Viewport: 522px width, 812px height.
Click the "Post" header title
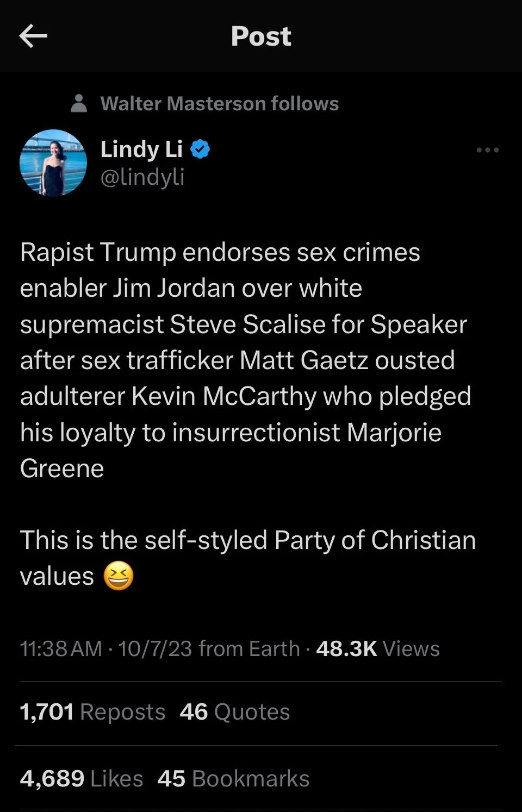[261, 36]
